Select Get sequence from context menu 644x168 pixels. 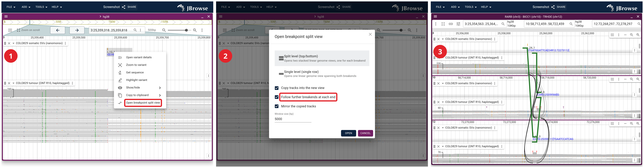click(140, 72)
